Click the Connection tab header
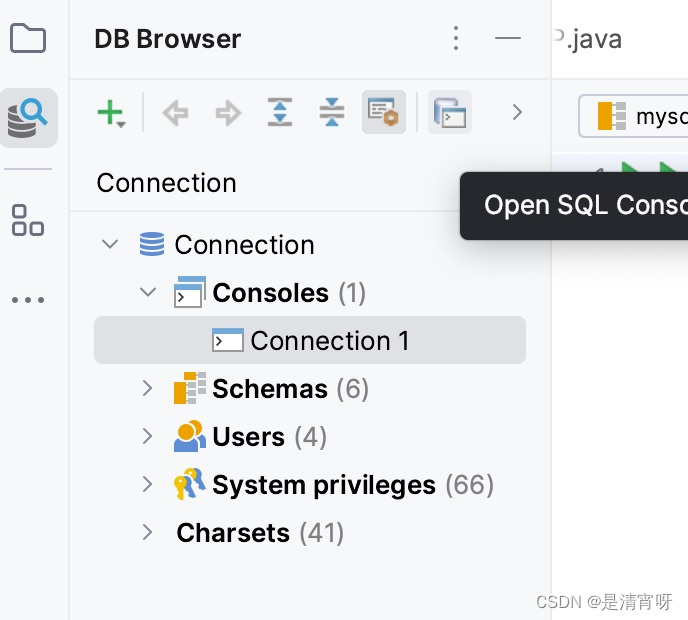The height and width of the screenshot is (620, 688). tap(166, 183)
